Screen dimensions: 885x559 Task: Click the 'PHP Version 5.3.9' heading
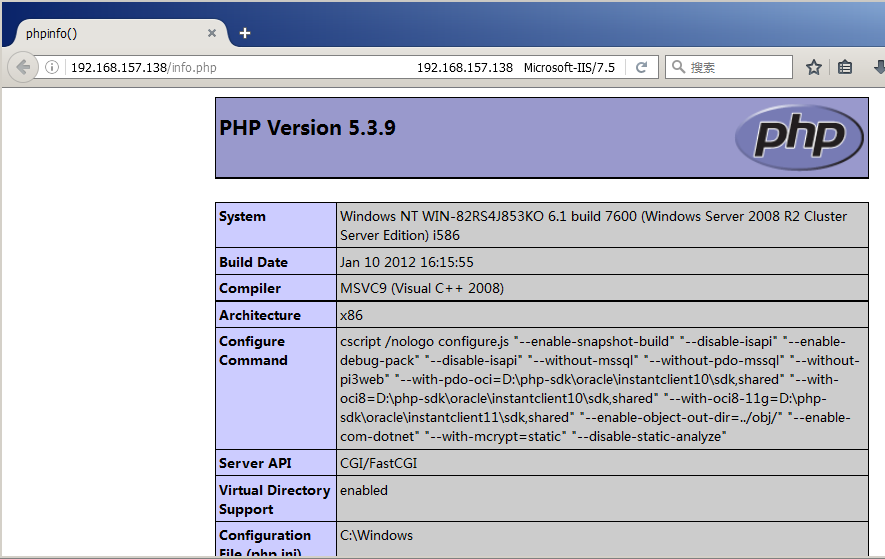click(307, 128)
